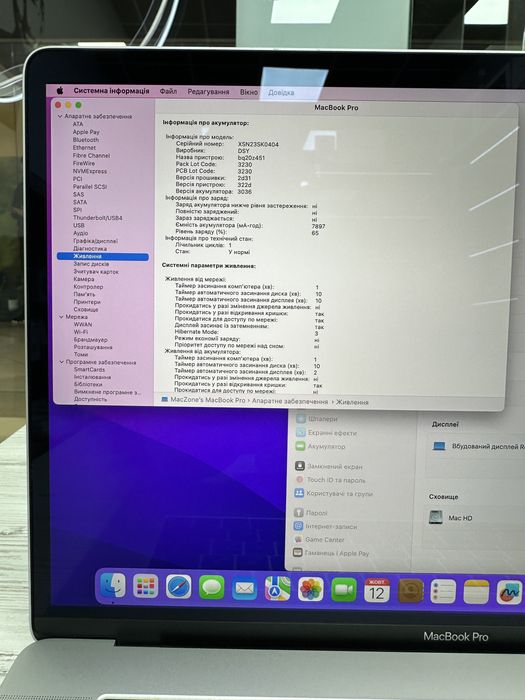Select Аудіо in the sidebar
The height and width of the screenshot is (700, 525).
click(80, 233)
